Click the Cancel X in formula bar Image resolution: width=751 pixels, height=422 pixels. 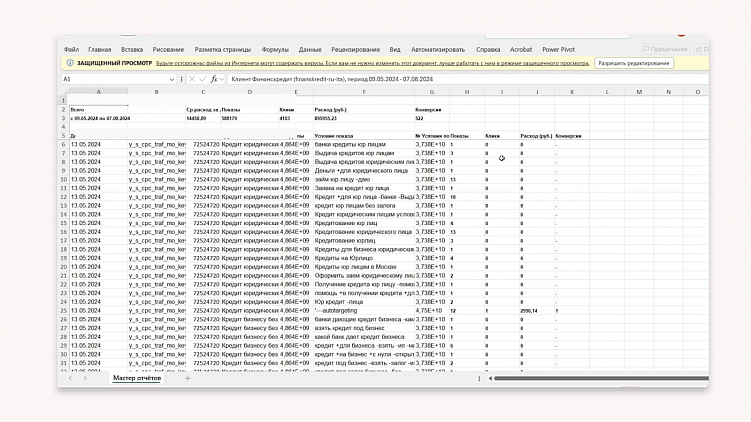pyautogui.click(x=192, y=79)
